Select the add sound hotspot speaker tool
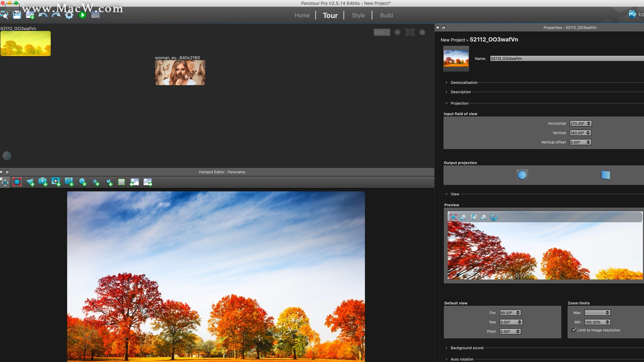Viewport: 644px width, 362px height. [109, 182]
